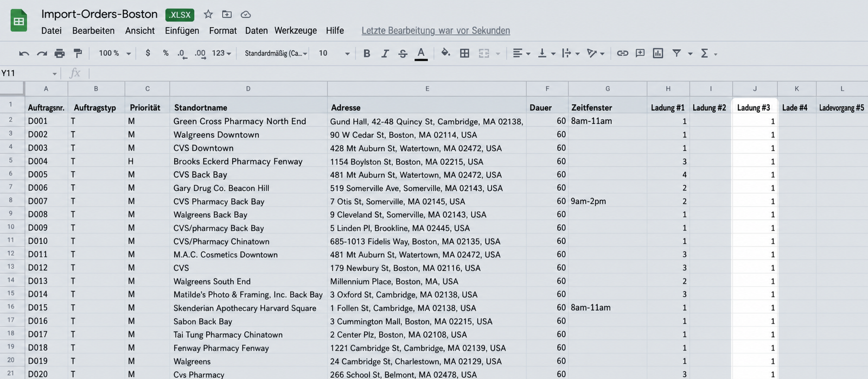Screen dimensions: 868x379
Task: Open text rotation dropdown
Action: pos(596,53)
